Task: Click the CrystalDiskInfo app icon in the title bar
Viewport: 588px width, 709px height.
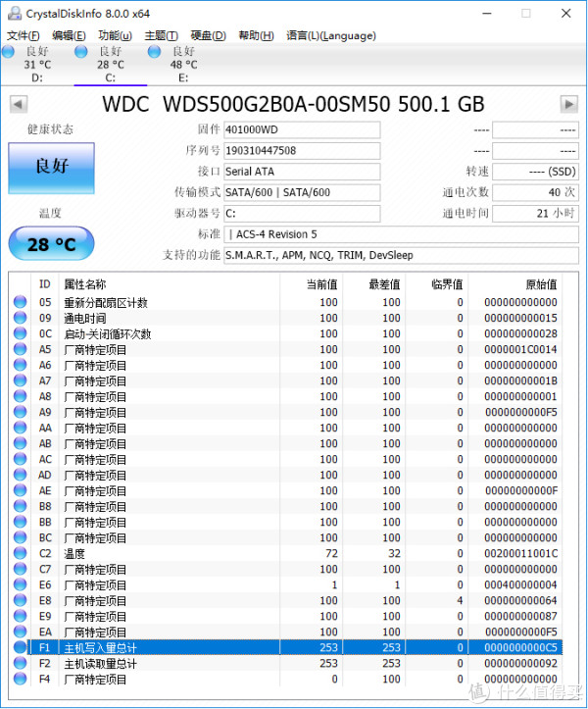Action: point(14,14)
